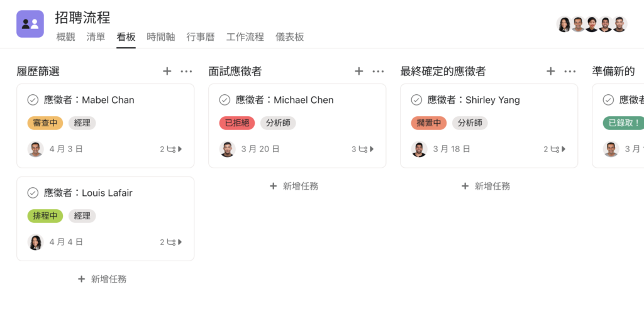Mark Louis Lafair task as complete
The image size is (644, 309).
pyautogui.click(x=33, y=193)
